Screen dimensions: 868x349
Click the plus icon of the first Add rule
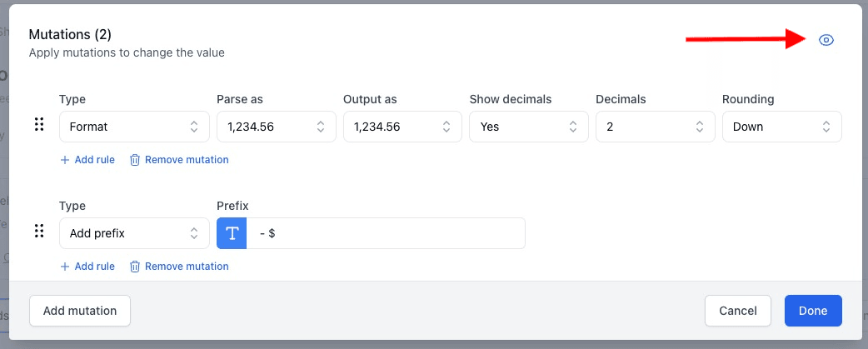pyautogui.click(x=65, y=160)
